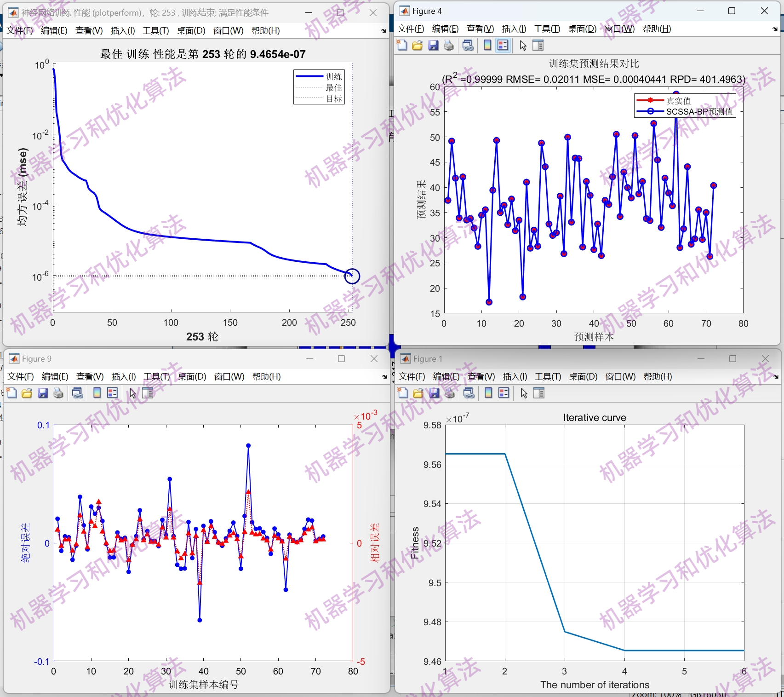Image resolution: width=784 pixels, height=697 pixels.
Task: Click 训练 legend entry in performance plot
Action: pyautogui.click(x=319, y=76)
